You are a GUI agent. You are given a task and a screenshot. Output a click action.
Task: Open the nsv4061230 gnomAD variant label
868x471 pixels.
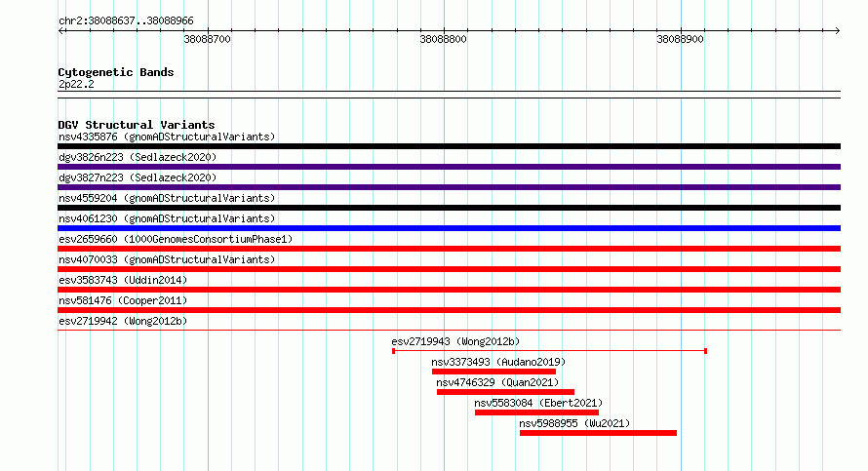pyautogui.click(x=167, y=218)
